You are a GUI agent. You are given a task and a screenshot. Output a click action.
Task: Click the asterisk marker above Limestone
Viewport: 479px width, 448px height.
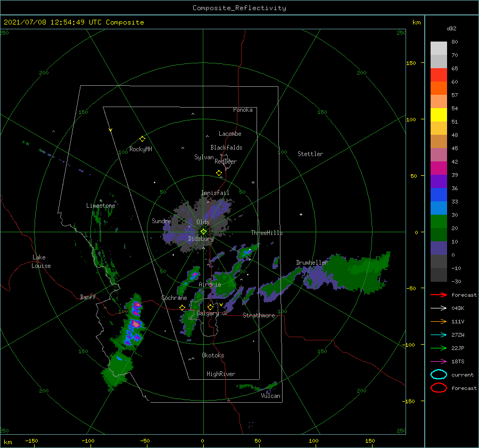pyautogui.click(x=101, y=201)
